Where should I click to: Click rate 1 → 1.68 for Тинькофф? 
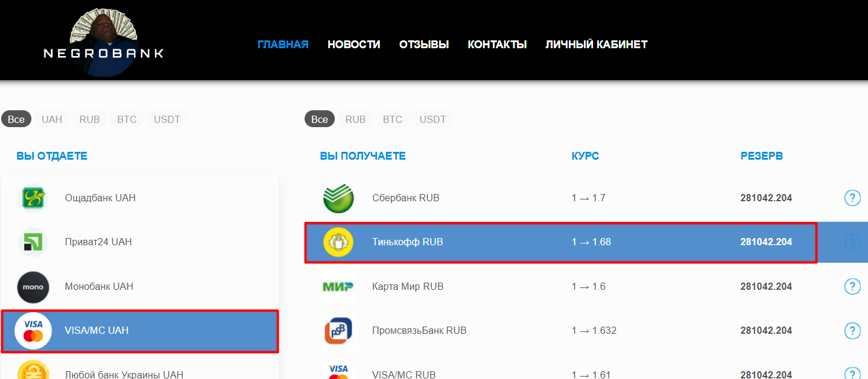[x=591, y=242]
